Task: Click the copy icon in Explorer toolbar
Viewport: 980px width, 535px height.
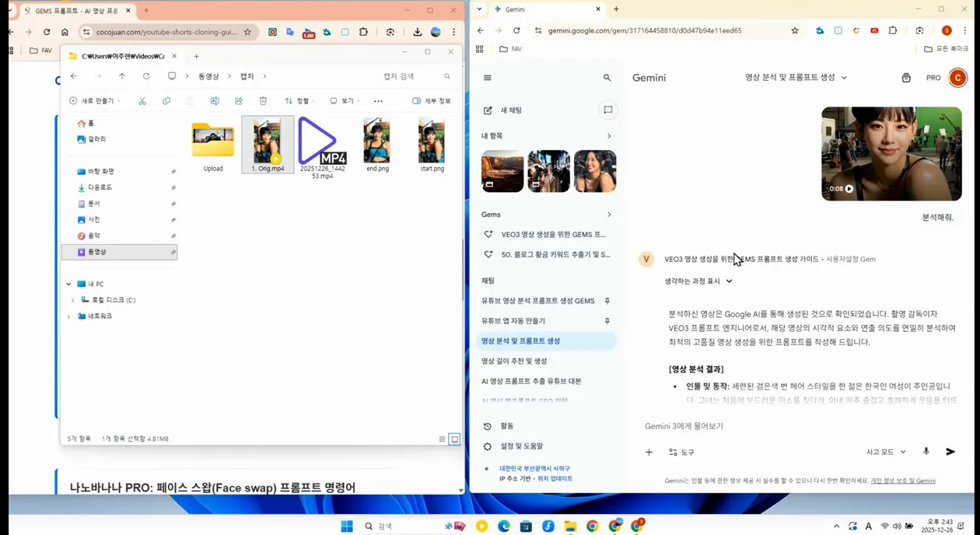Action: pyautogui.click(x=166, y=101)
